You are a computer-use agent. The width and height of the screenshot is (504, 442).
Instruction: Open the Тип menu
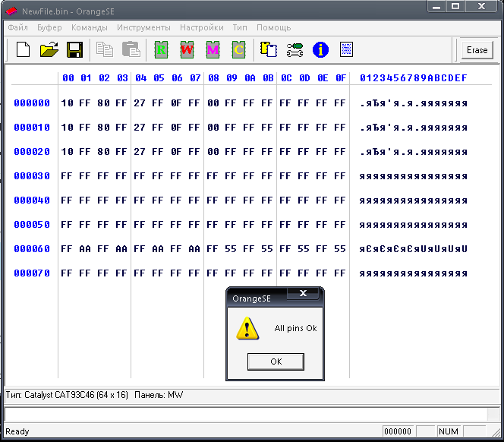tap(240, 27)
